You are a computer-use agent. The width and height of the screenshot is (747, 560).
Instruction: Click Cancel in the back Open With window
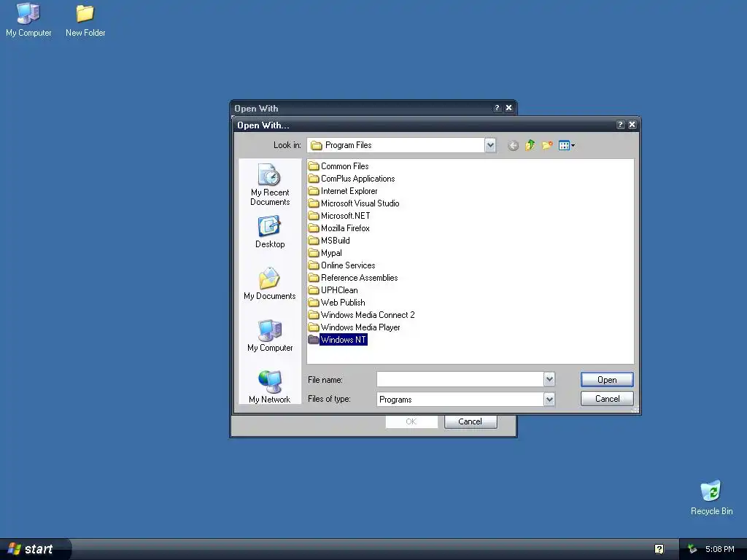click(x=471, y=421)
